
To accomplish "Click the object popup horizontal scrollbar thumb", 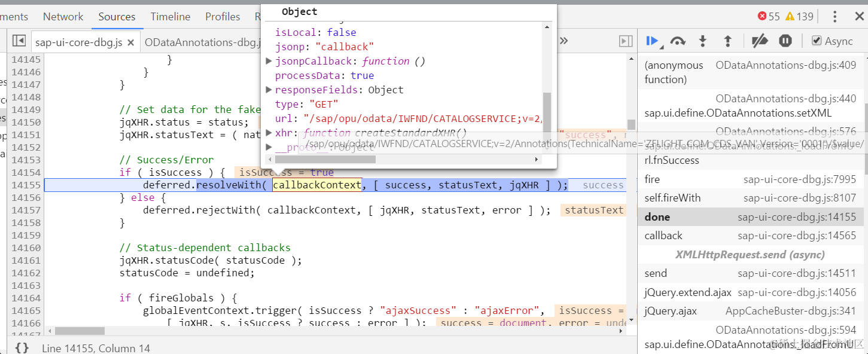I will (325, 160).
